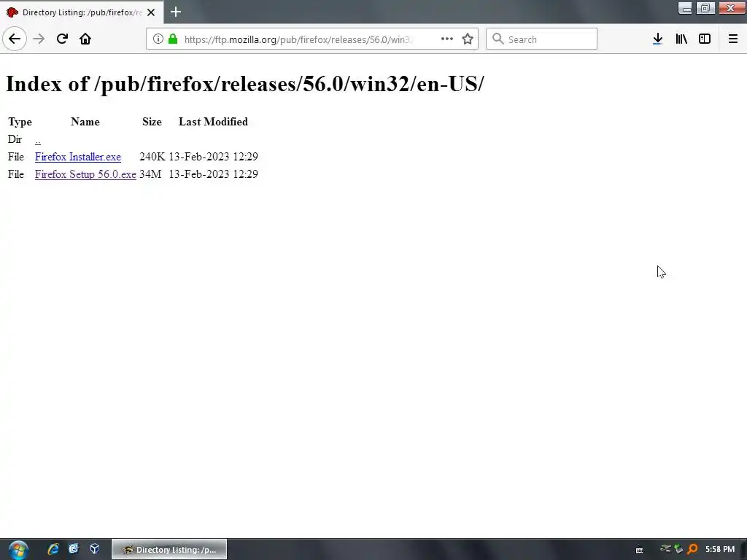Click the green secure connection padlock
This screenshot has width=747, height=560.
point(173,39)
